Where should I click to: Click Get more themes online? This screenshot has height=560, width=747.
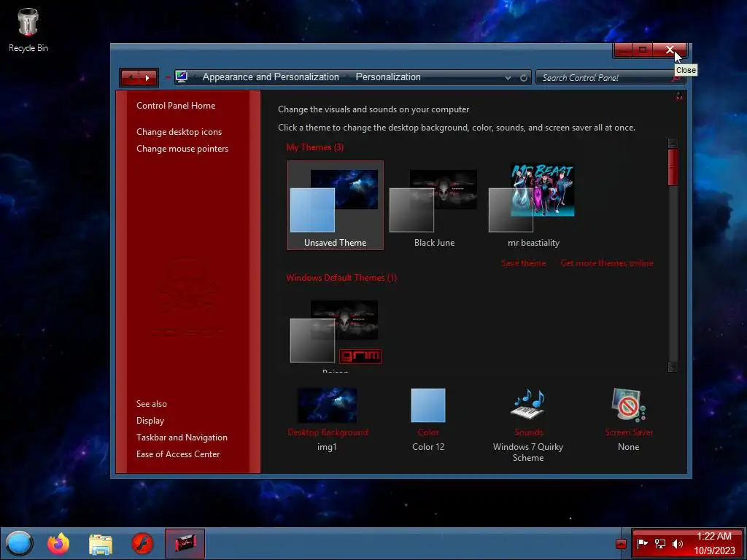606,263
